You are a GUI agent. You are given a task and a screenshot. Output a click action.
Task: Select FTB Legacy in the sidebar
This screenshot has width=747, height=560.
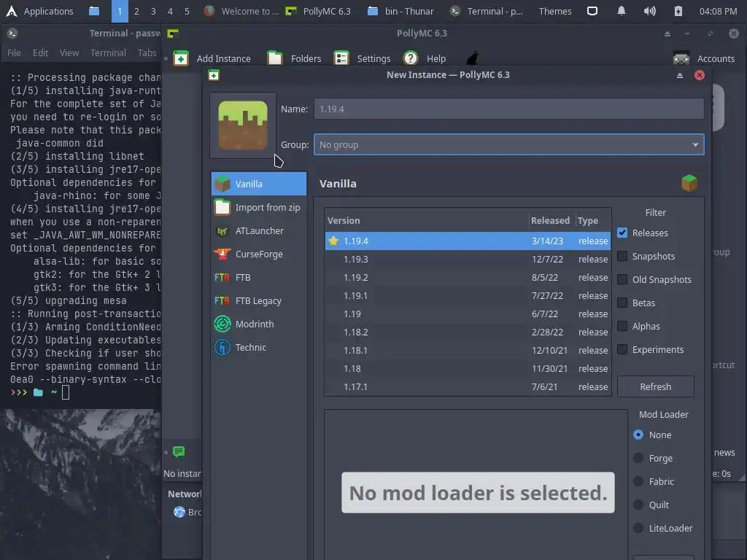pyautogui.click(x=259, y=300)
